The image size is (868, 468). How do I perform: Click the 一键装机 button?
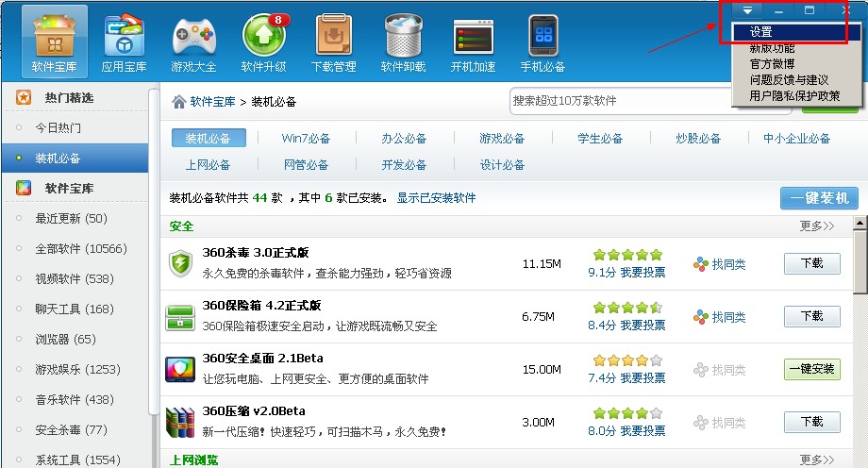tap(819, 198)
